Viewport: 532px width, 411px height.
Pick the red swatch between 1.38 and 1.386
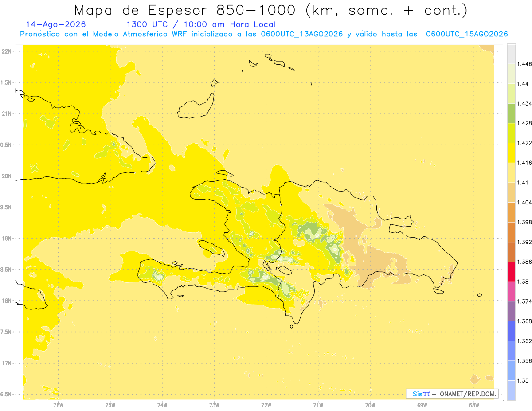point(511,271)
